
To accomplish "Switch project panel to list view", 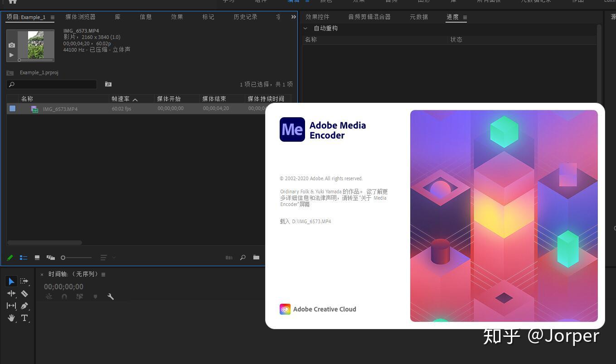I will [24, 258].
